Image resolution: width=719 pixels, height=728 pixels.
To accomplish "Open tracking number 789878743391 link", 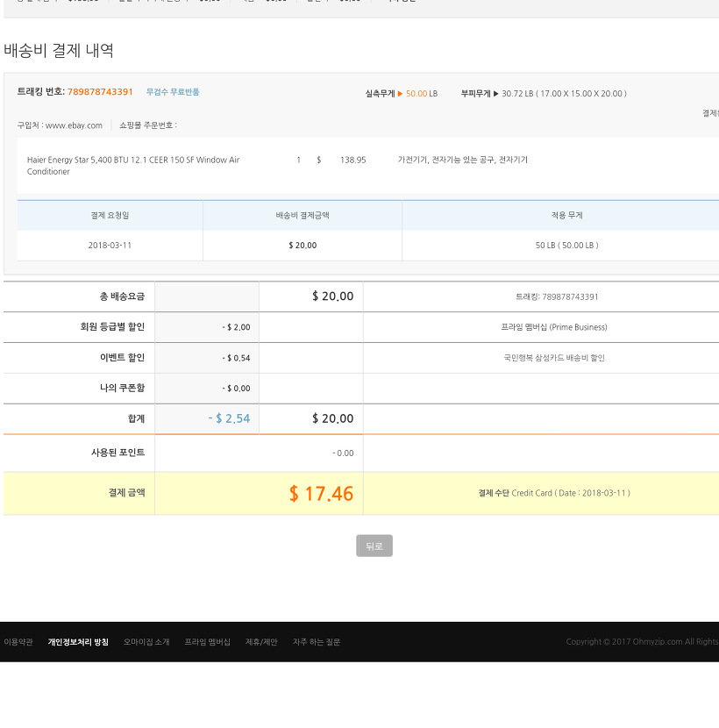I will (100, 92).
